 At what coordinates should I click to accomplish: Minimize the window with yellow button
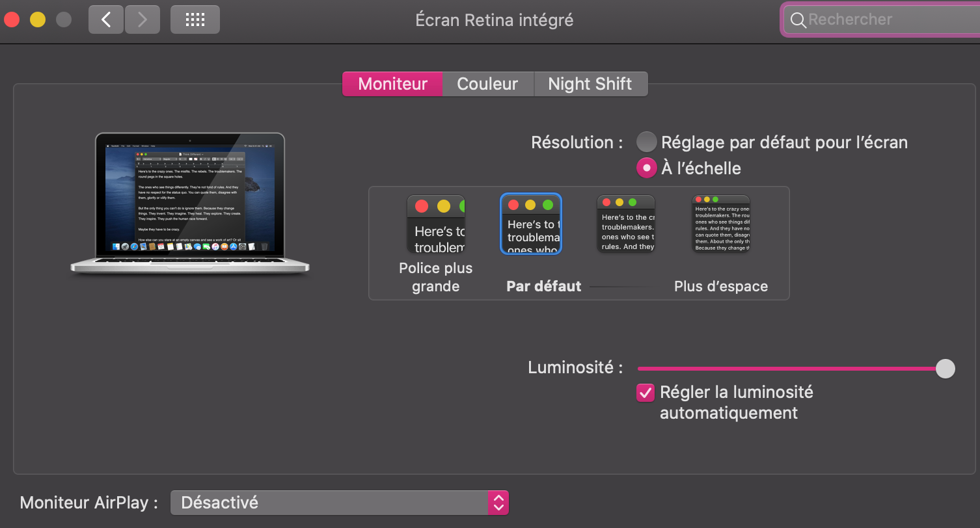tap(38, 20)
